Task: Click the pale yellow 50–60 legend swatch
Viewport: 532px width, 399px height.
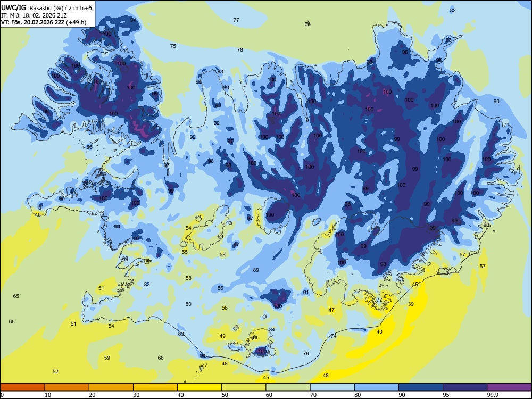Action: [x=244, y=387]
